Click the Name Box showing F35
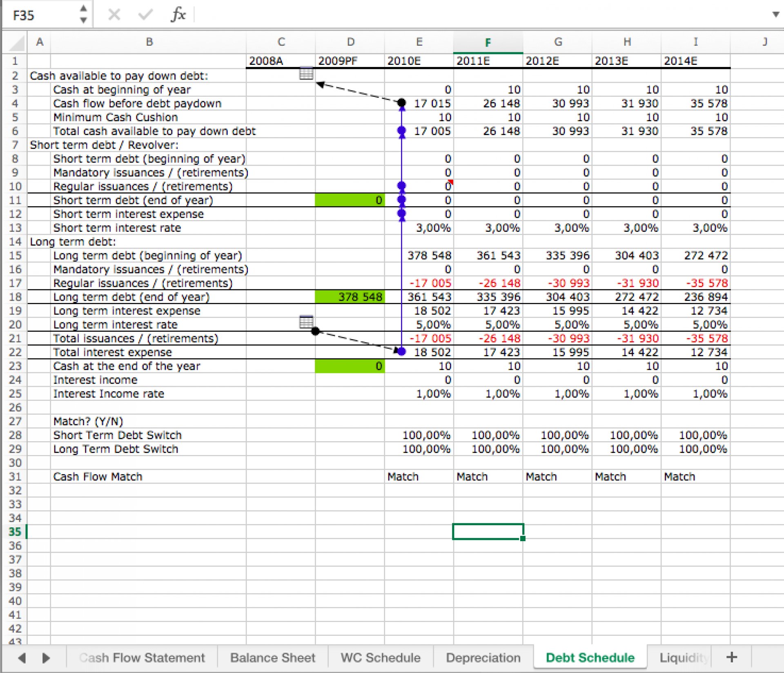This screenshot has width=784, height=673. (41, 15)
